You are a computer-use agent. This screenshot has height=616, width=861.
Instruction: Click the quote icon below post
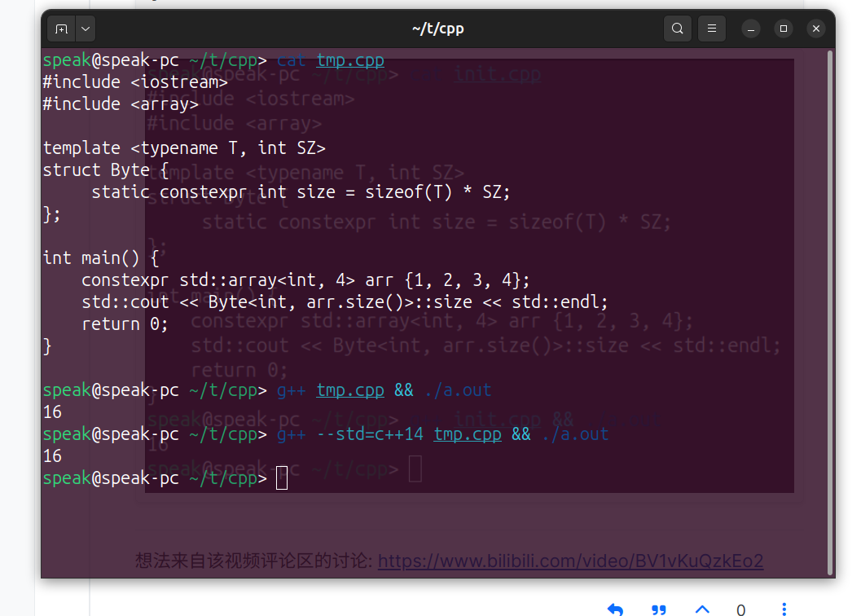659,609
